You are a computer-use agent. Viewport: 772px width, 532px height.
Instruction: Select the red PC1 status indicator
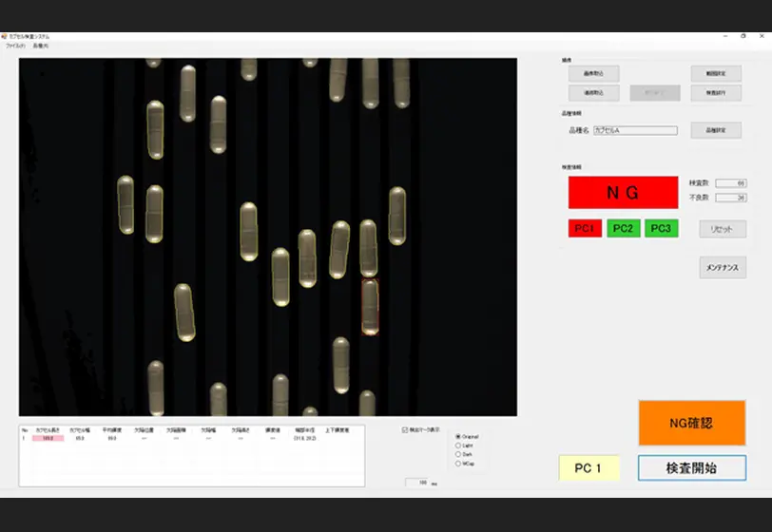[x=585, y=229]
